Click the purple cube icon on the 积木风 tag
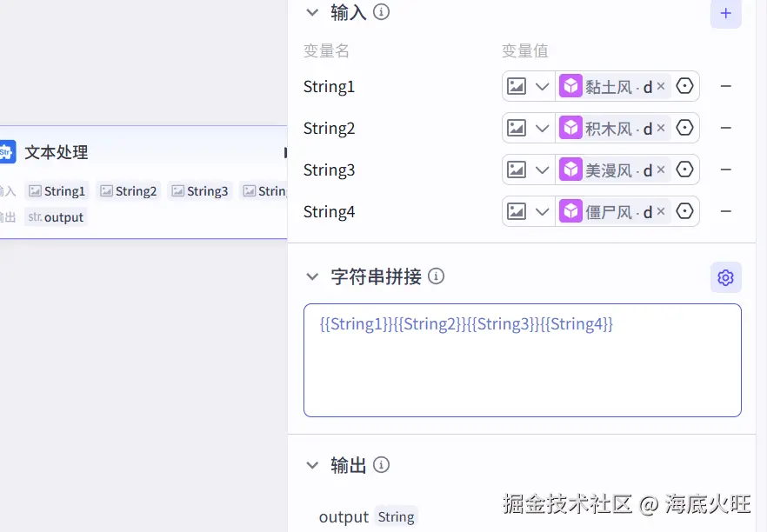 point(570,128)
